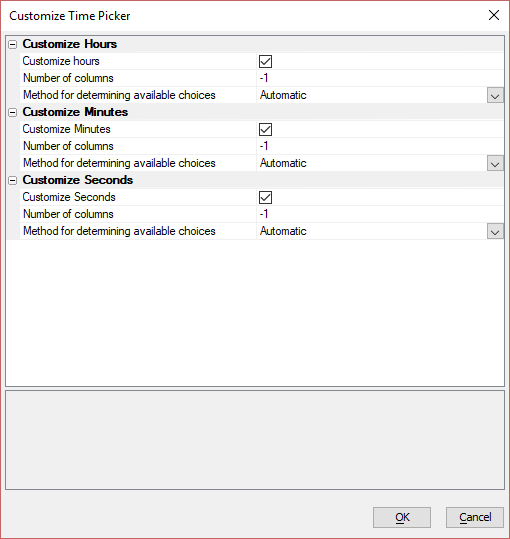Select the Customize Seconds category header
This screenshot has width=510, height=539.
point(78,180)
